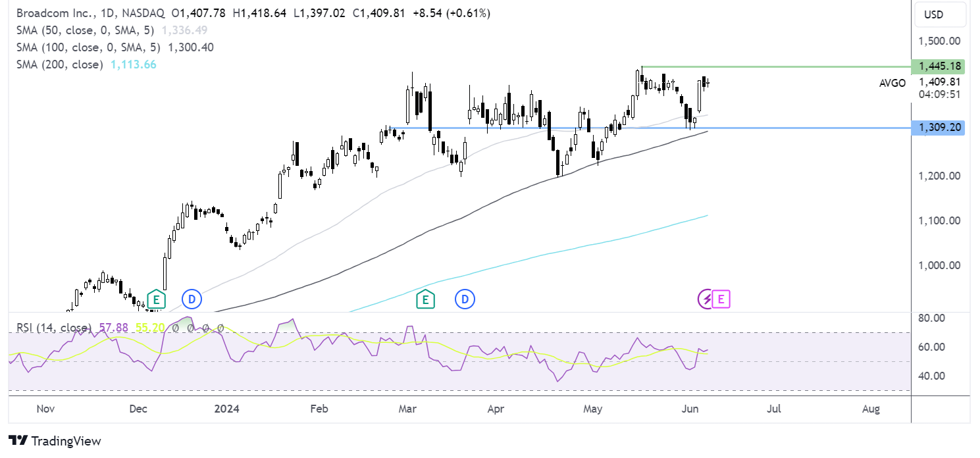Click the purple upcoming earnings E marker
This screenshot has height=458, width=980.
[x=721, y=299]
